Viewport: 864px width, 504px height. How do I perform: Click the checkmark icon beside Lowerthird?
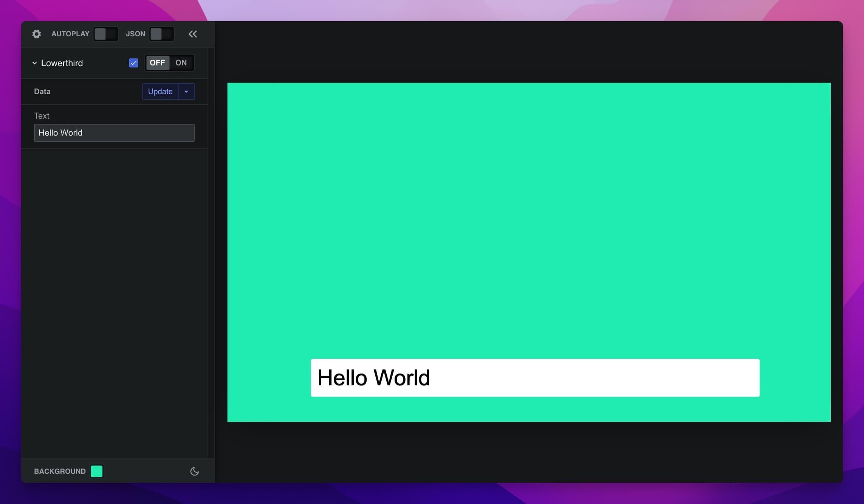tap(133, 63)
